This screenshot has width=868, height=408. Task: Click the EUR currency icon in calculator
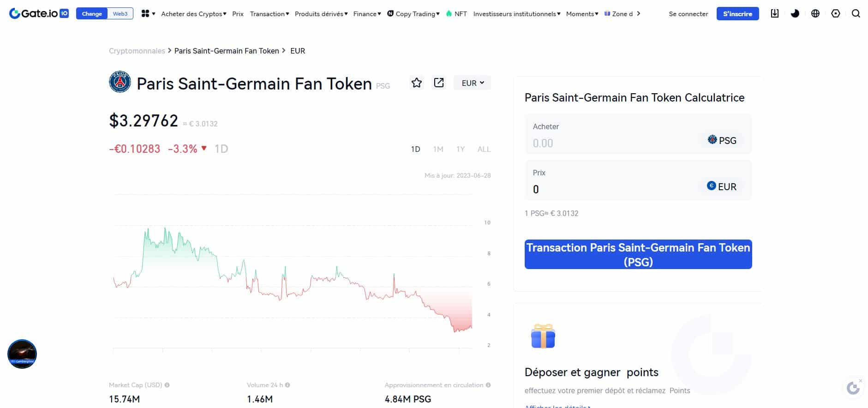(712, 186)
